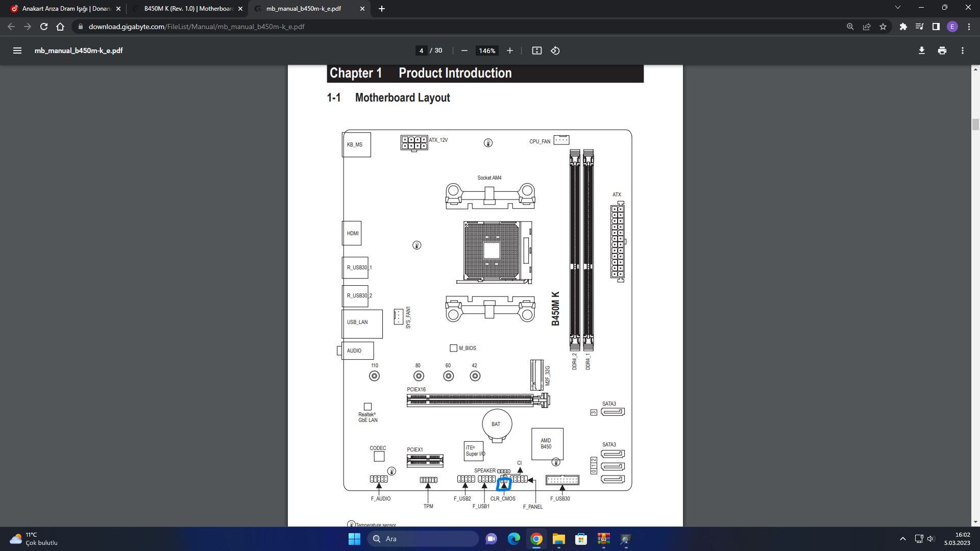Click the zoom percentage field
980x551 pixels.
click(486, 51)
